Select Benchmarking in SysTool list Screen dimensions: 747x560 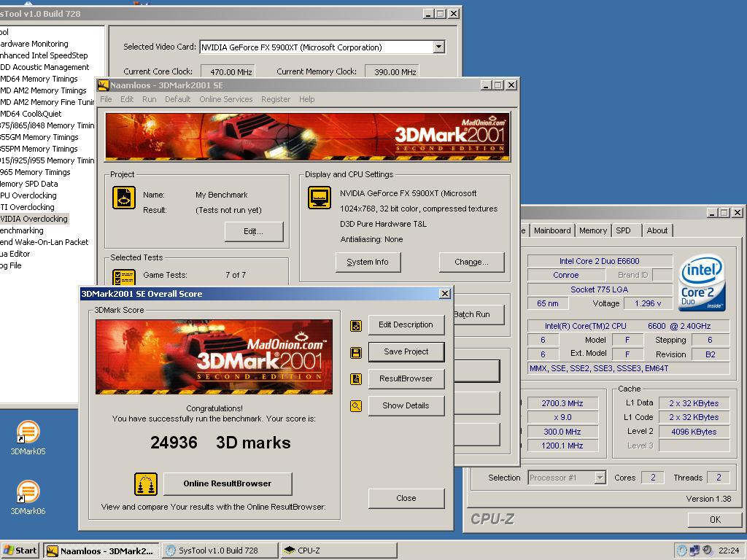[x=21, y=230]
